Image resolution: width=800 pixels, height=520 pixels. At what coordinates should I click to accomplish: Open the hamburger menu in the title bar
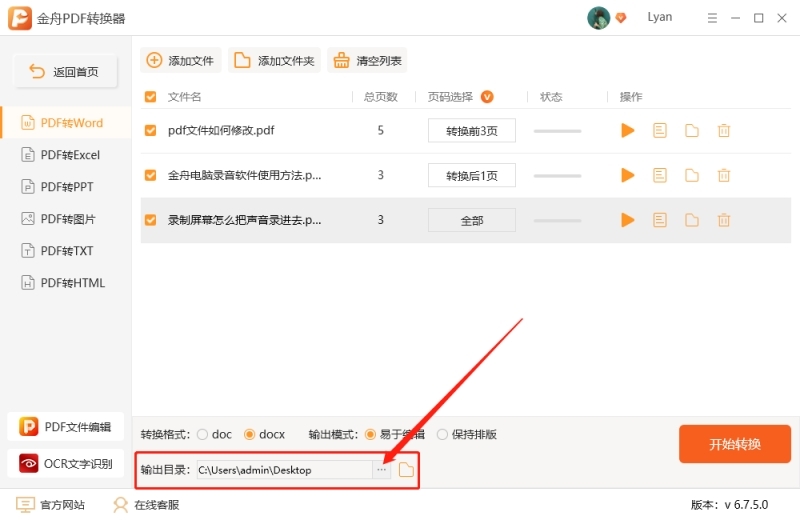point(712,18)
